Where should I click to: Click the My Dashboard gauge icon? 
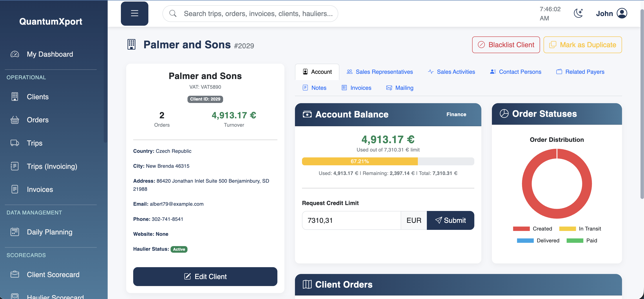(15, 54)
